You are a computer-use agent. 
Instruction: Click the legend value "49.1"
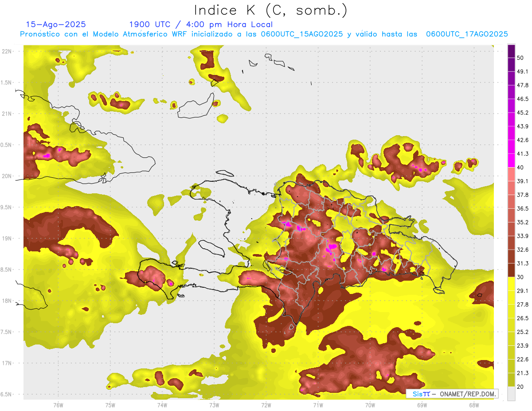[523, 72]
